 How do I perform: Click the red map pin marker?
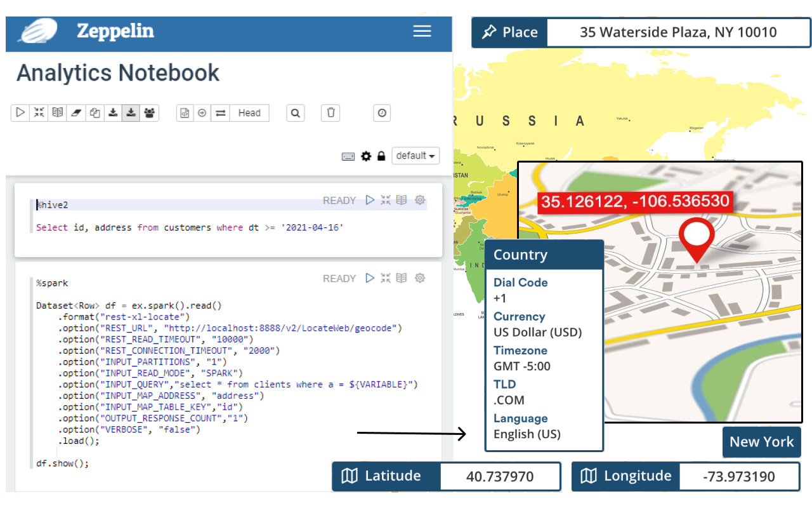pyautogui.click(x=697, y=241)
